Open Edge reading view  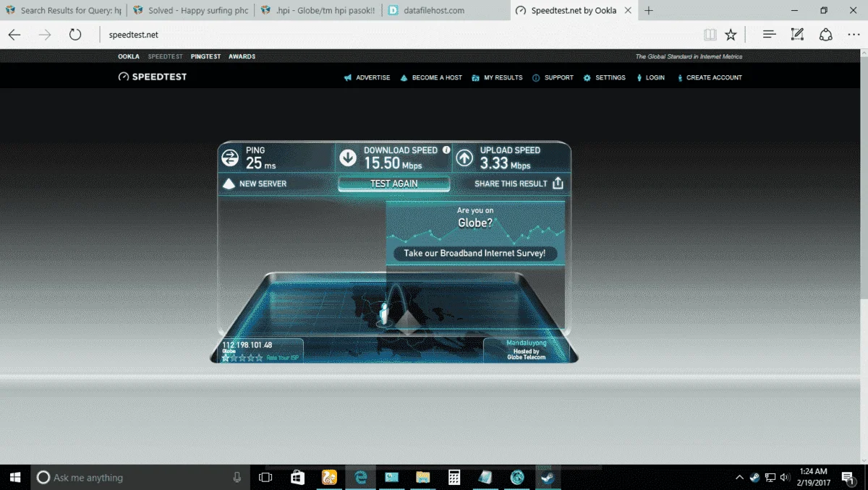(x=710, y=35)
